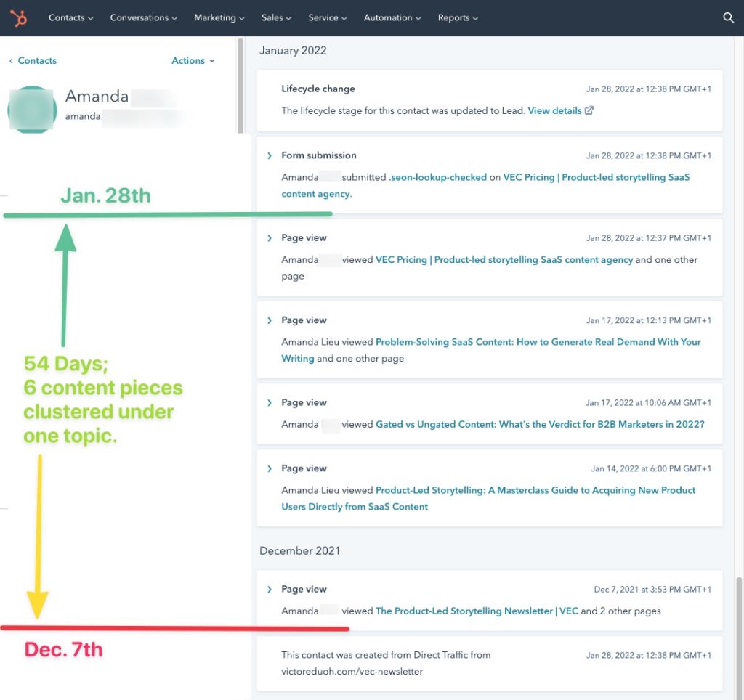
Task: Click the back chevron before Contacts
Action: 11,61
